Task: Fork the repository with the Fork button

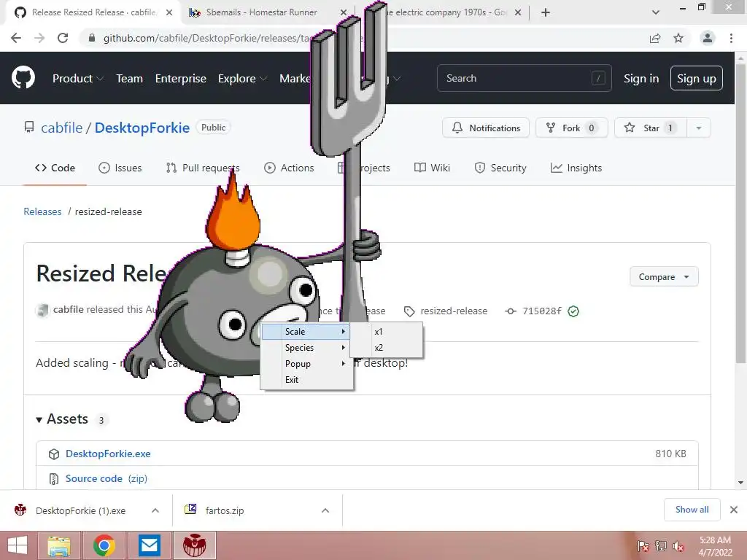Action: 572,128
